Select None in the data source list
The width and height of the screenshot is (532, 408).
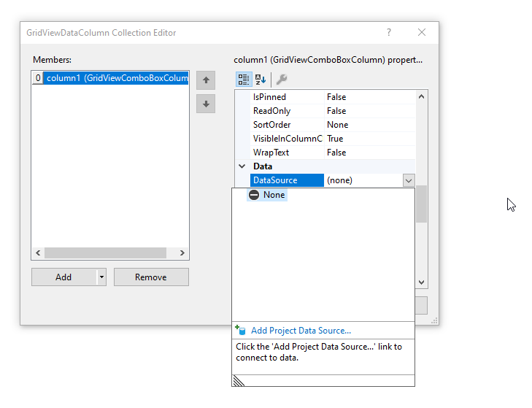267,195
